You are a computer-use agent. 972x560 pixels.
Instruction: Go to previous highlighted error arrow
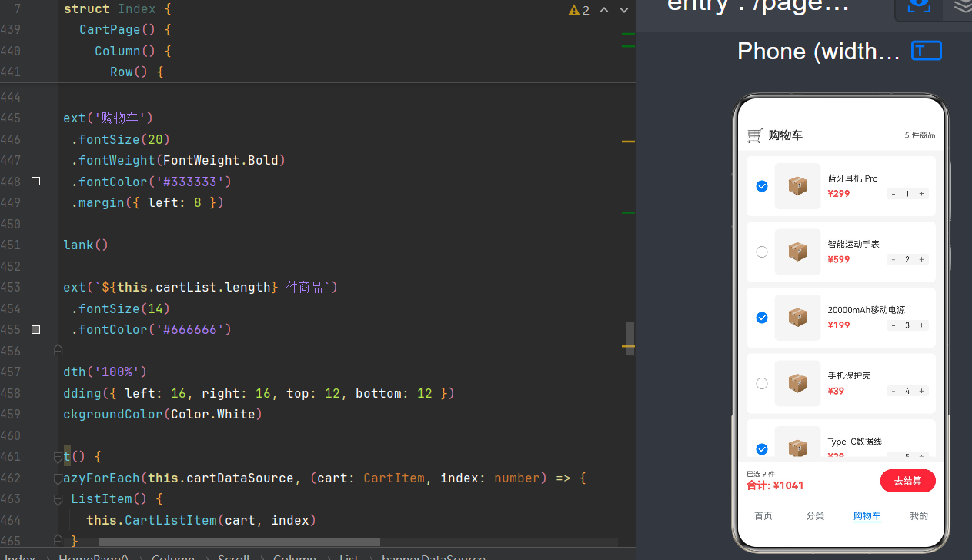604,10
